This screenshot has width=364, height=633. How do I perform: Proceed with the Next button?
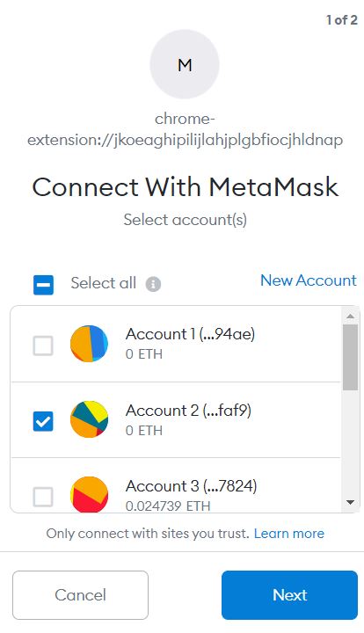pyautogui.click(x=290, y=595)
